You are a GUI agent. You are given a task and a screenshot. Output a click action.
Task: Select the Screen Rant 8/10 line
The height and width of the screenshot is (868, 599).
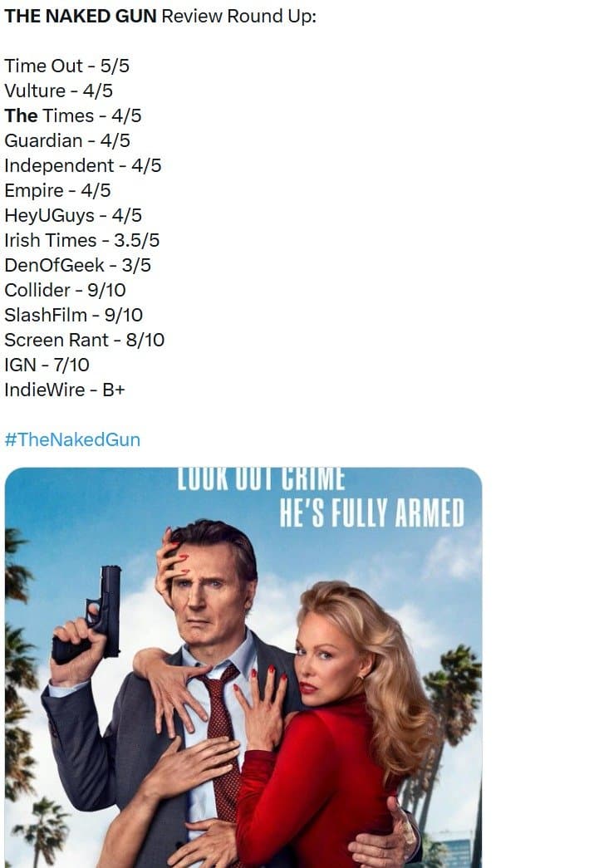[84, 341]
